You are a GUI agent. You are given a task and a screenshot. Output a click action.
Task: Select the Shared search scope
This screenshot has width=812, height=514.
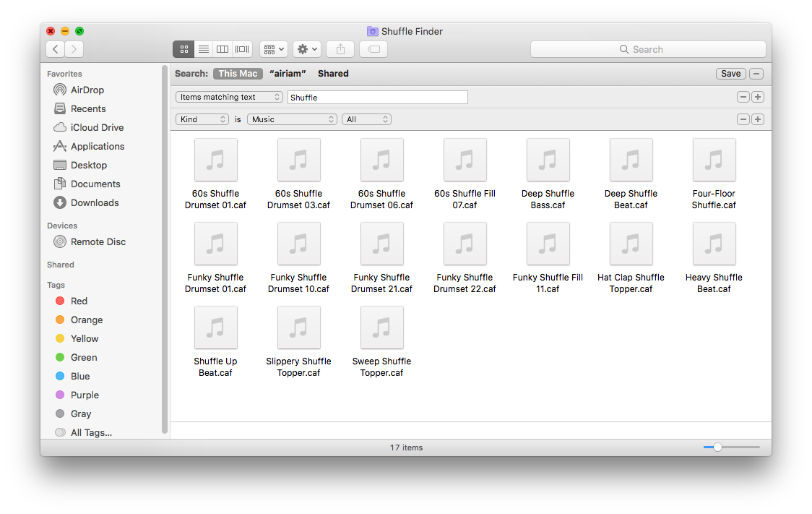point(333,74)
